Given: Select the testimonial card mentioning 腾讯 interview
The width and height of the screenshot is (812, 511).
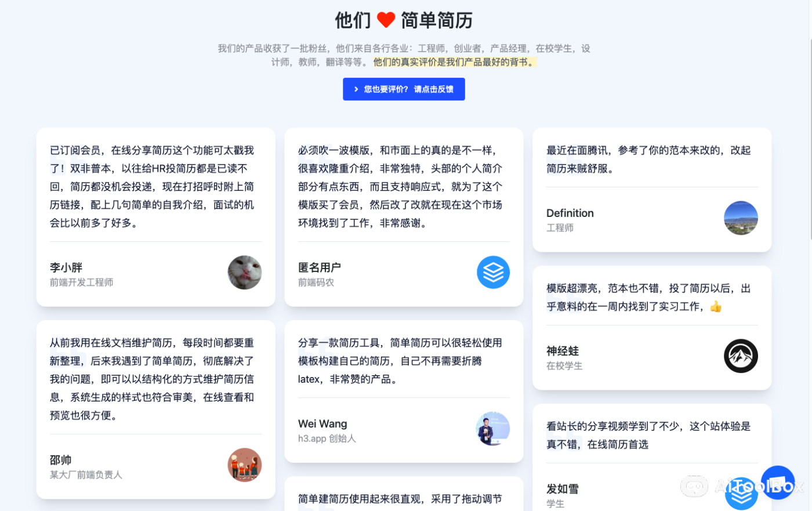Looking at the screenshot, I should [652, 190].
